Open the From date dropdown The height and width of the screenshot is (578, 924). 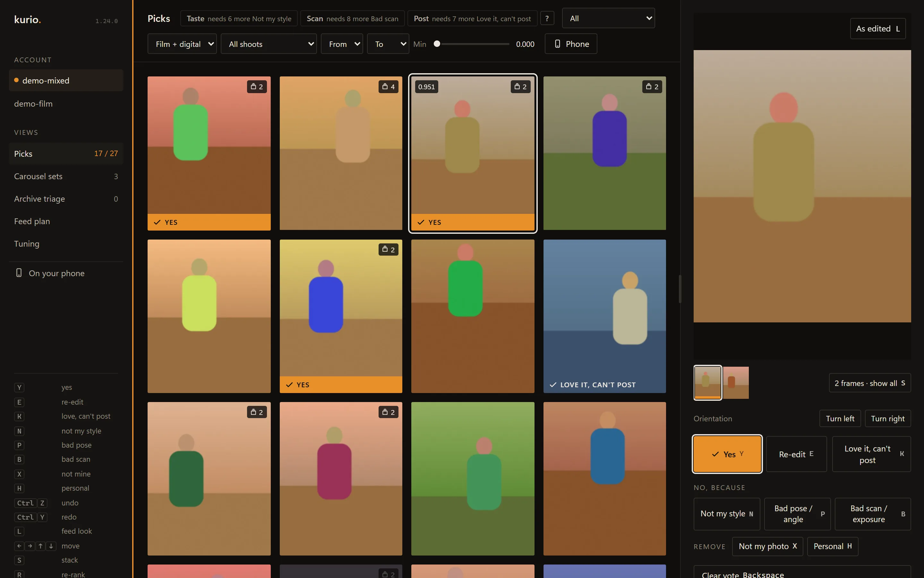(342, 44)
